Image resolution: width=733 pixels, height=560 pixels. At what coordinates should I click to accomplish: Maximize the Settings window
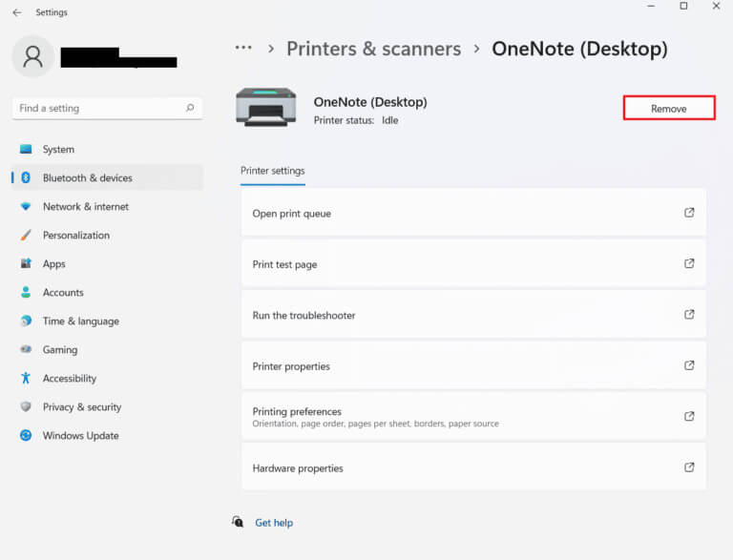683,6
